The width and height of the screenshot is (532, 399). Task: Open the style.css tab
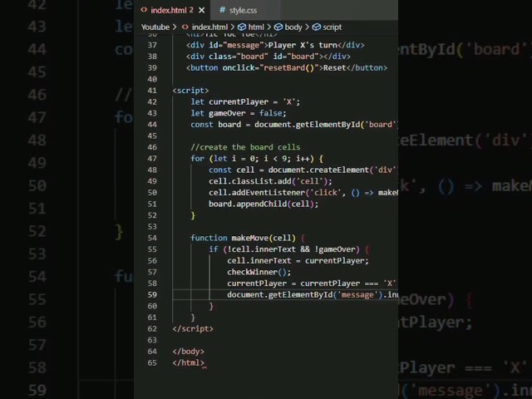[x=243, y=11]
